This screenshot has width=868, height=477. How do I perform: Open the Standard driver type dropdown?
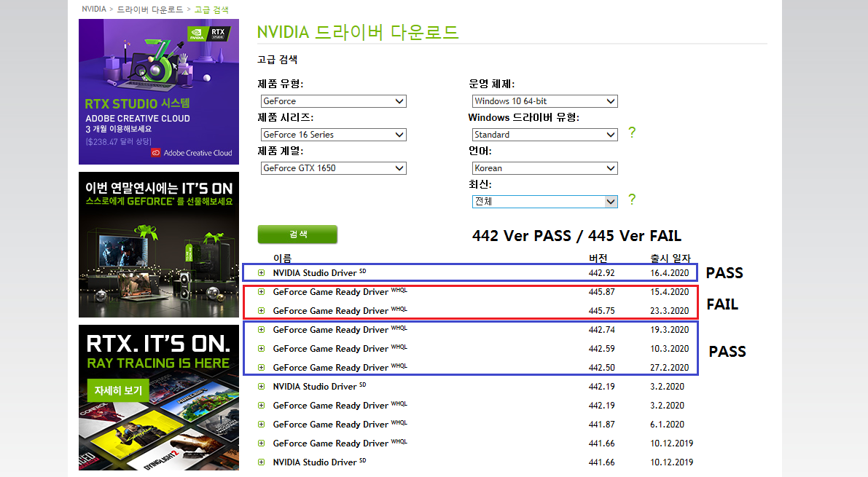tap(544, 135)
